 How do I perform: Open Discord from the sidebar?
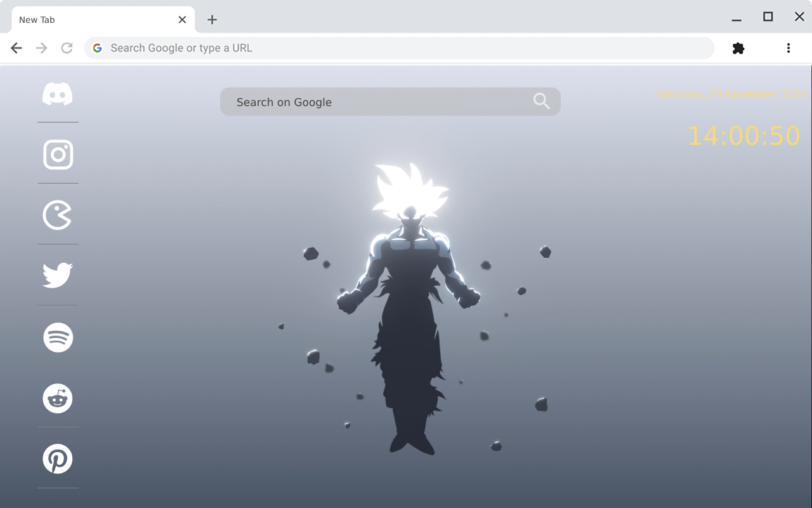tap(58, 94)
